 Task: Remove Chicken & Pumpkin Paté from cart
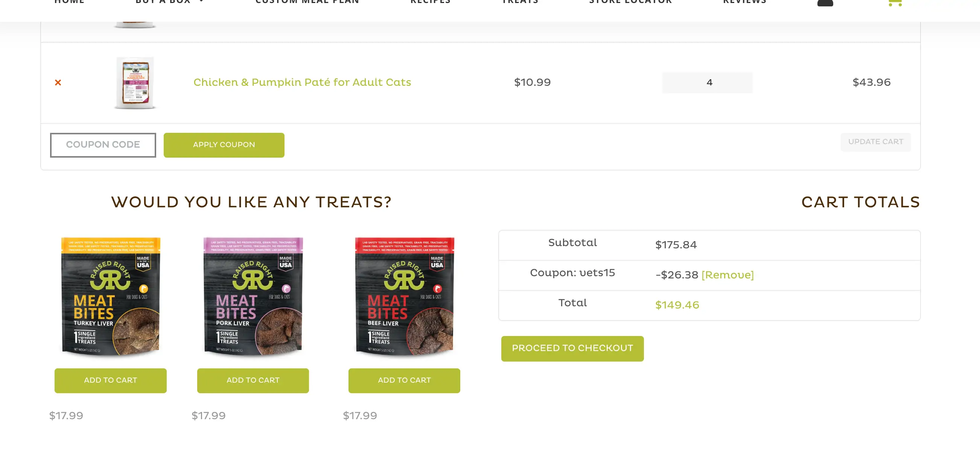click(58, 82)
